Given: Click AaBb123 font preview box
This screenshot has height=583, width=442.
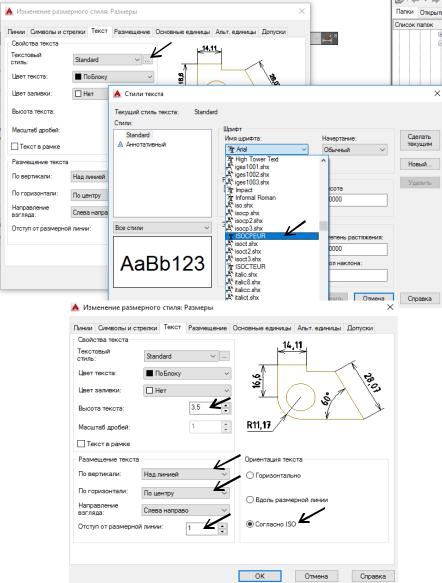Looking at the screenshot, I should coord(162,262).
